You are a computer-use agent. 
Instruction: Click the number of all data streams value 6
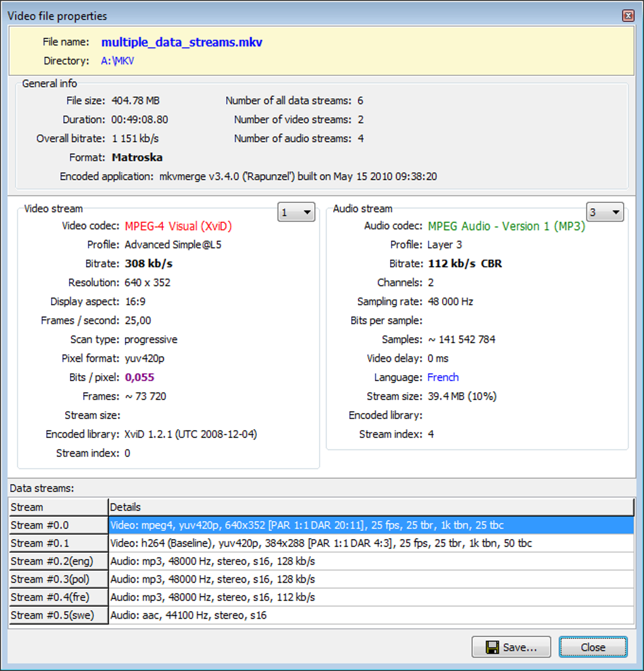(361, 100)
